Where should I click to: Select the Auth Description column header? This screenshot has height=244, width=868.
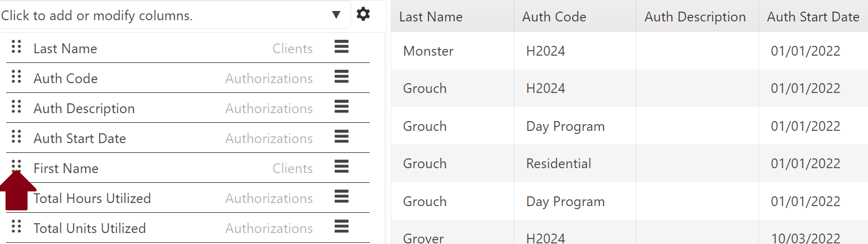[695, 17]
